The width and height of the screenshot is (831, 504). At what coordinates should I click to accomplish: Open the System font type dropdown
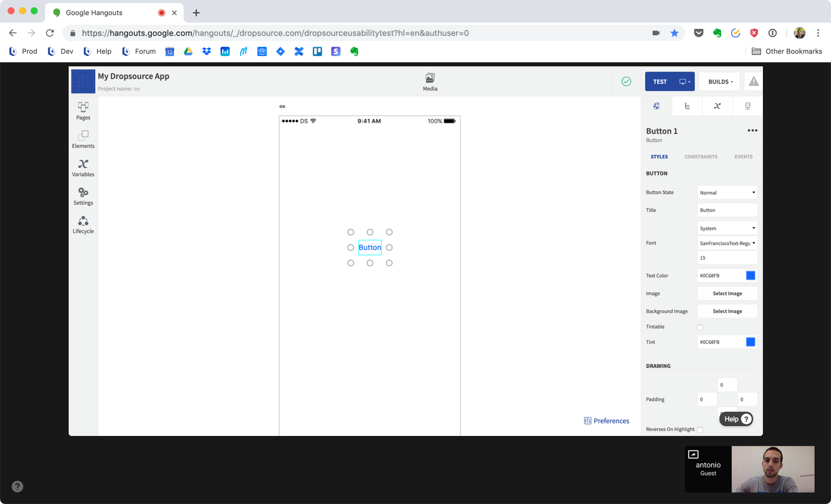tap(727, 228)
